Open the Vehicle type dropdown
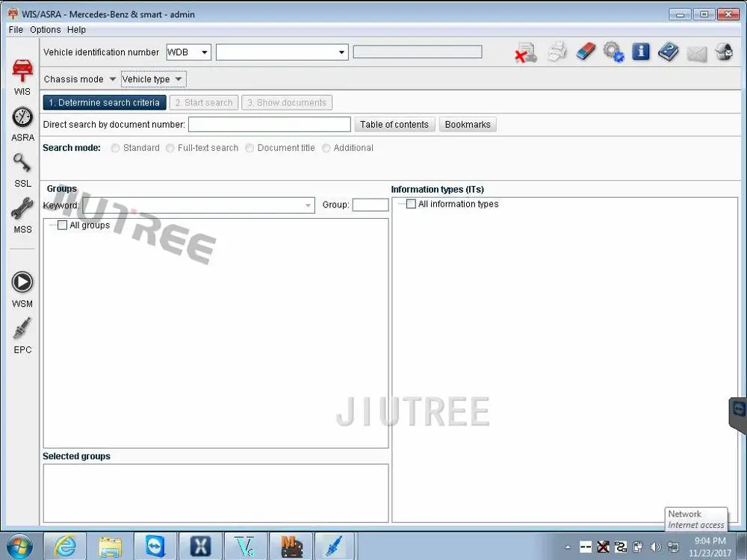The height and width of the screenshot is (560, 747). [x=153, y=80]
